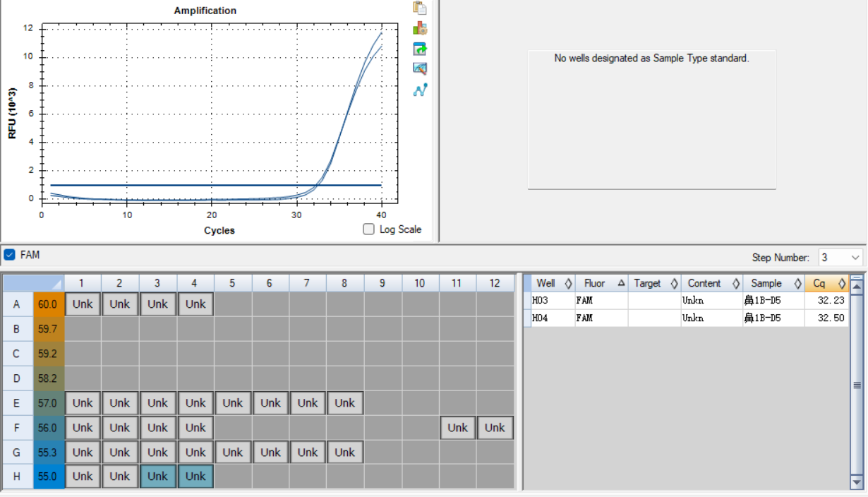Sort table by Target column header

(x=654, y=283)
